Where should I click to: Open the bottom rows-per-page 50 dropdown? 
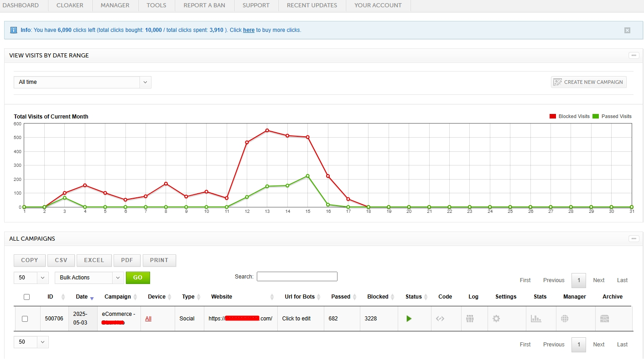tap(31, 342)
